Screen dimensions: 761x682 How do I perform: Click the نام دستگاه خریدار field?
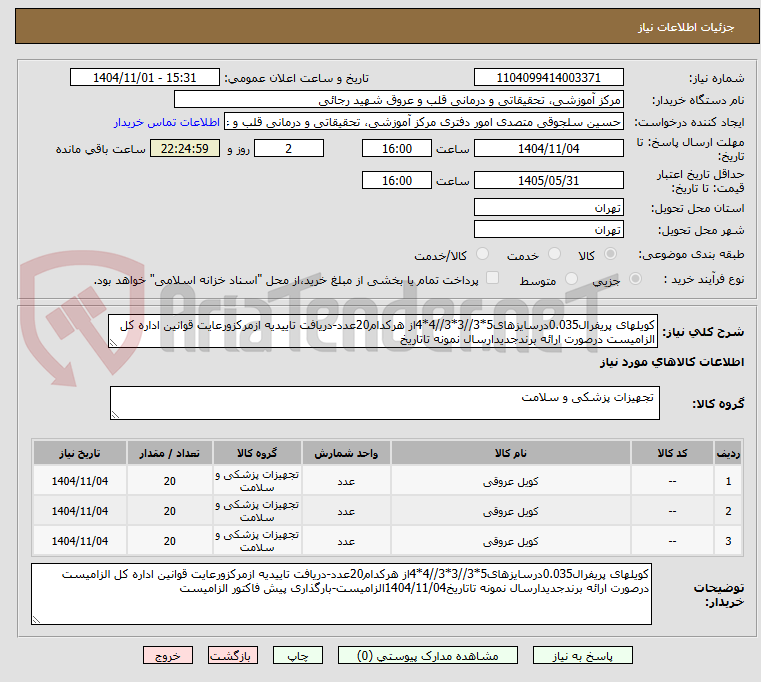(x=398, y=100)
